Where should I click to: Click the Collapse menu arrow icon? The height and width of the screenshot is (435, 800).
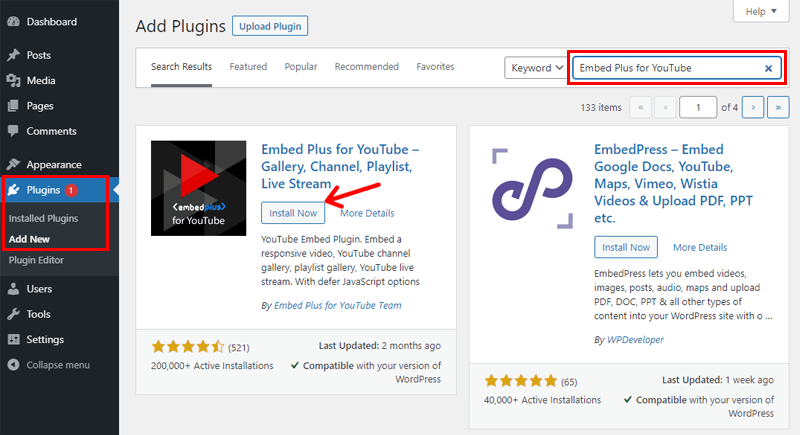tap(14, 365)
